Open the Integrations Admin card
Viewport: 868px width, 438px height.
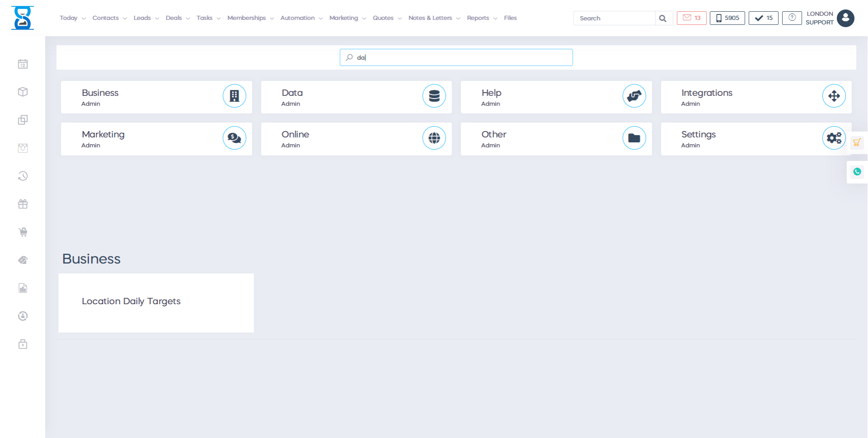(x=756, y=97)
